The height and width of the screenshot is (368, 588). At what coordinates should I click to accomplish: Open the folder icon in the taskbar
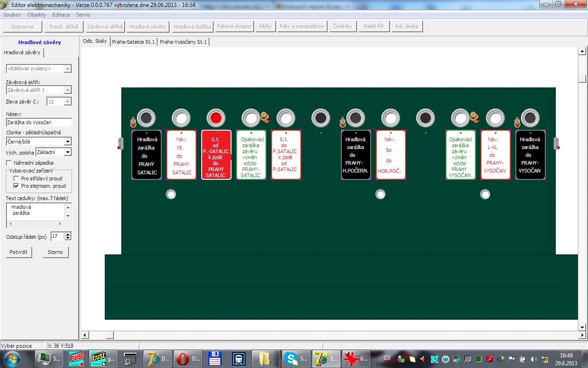click(x=265, y=358)
